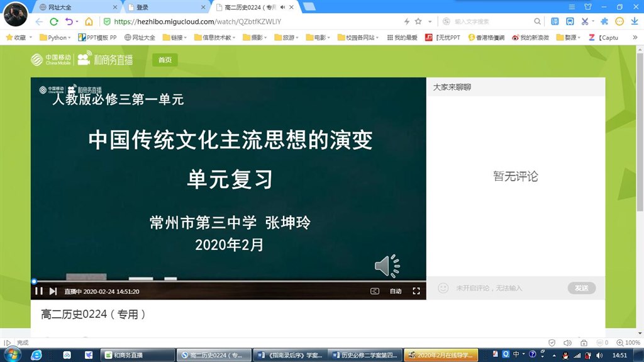Screen dimensions: 644x362
Task: Open the Windows Start button
Action: point(12,354)
